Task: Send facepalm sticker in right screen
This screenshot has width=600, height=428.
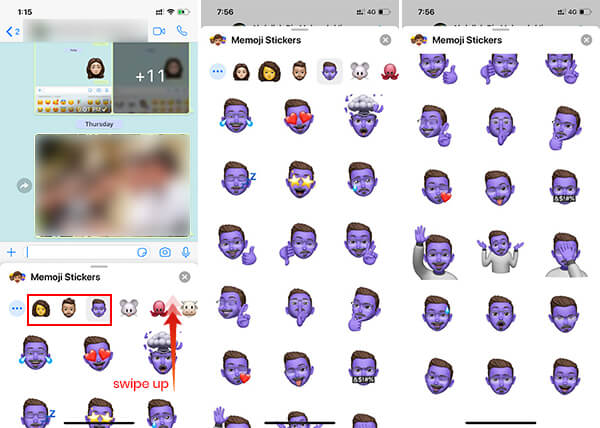Action: 566,254
